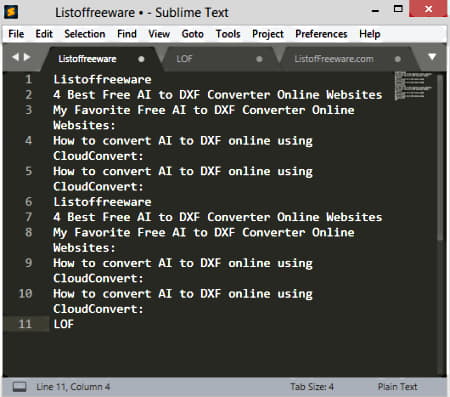Close the LOF tab via its dot
450x397 pixels.
(259, 59)
